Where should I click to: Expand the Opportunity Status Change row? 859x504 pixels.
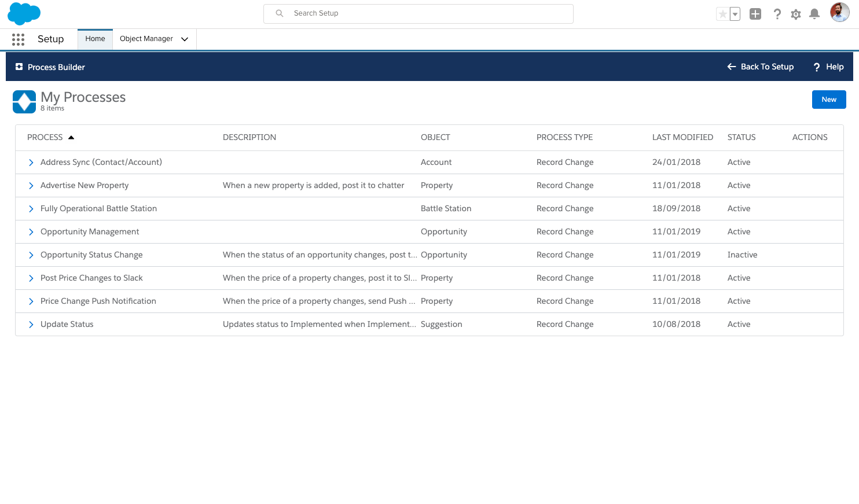click(31, 255)
